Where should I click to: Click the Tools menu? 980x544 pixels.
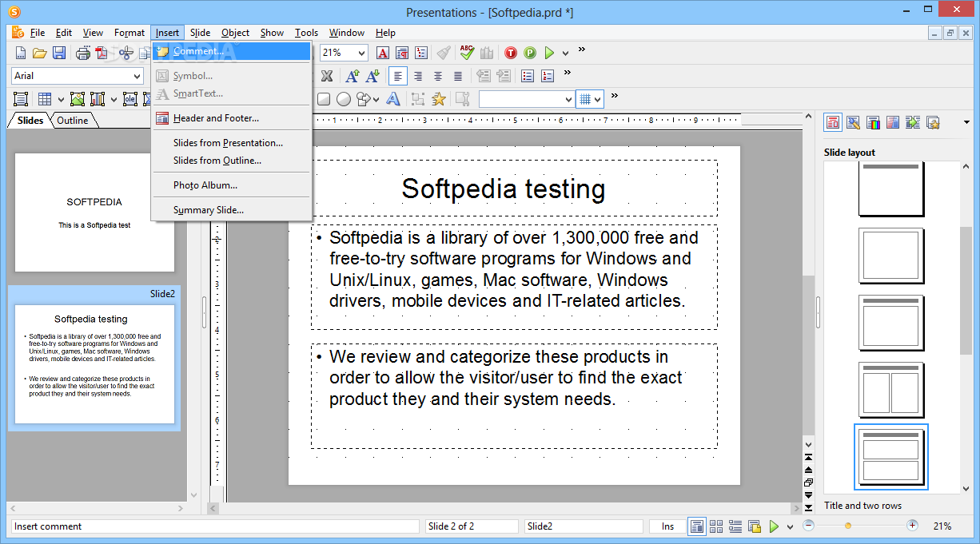click(x=306, y=33)
